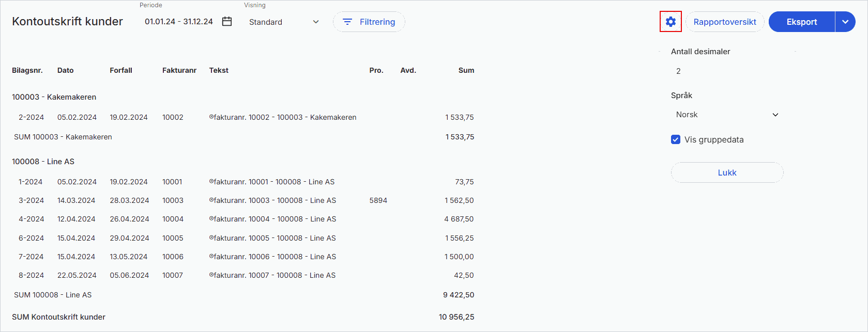Open link icon for fakturanr. 10006 row
This screenshot has height=332, width=868.
coord(211,257)
